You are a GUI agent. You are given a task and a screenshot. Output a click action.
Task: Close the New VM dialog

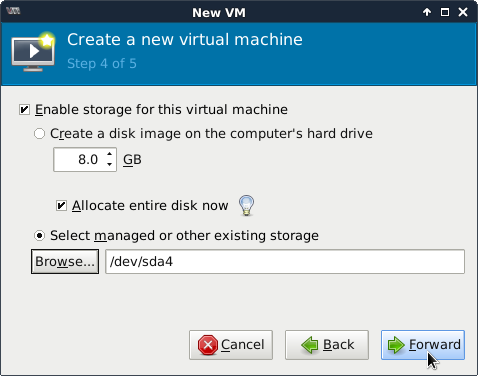click(x=463, y=12)
